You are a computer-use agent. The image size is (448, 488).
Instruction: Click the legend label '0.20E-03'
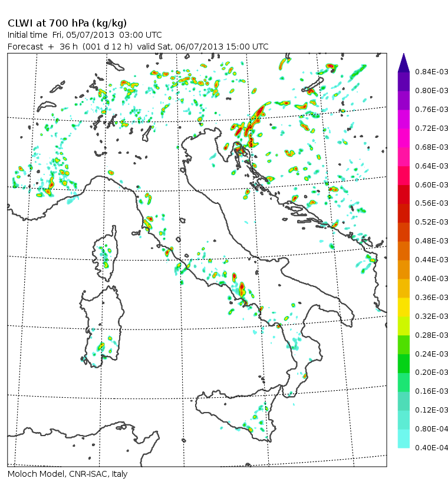[431, 372]
